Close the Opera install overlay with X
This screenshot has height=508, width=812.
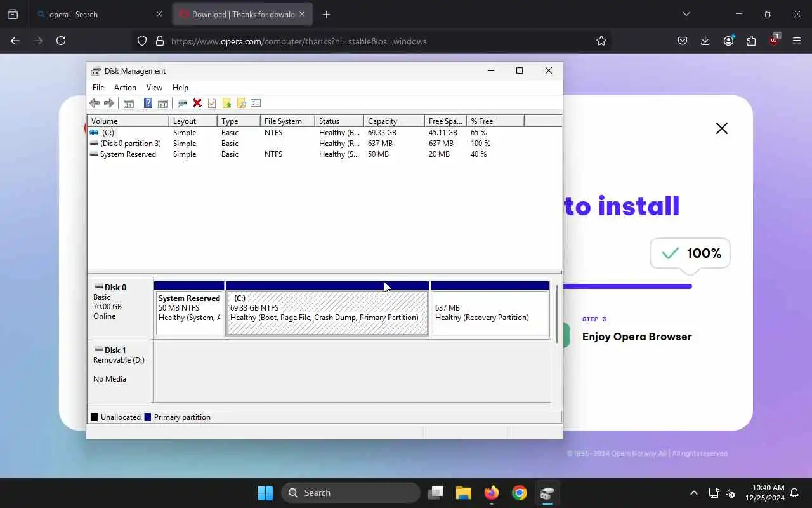coord(721,128)
